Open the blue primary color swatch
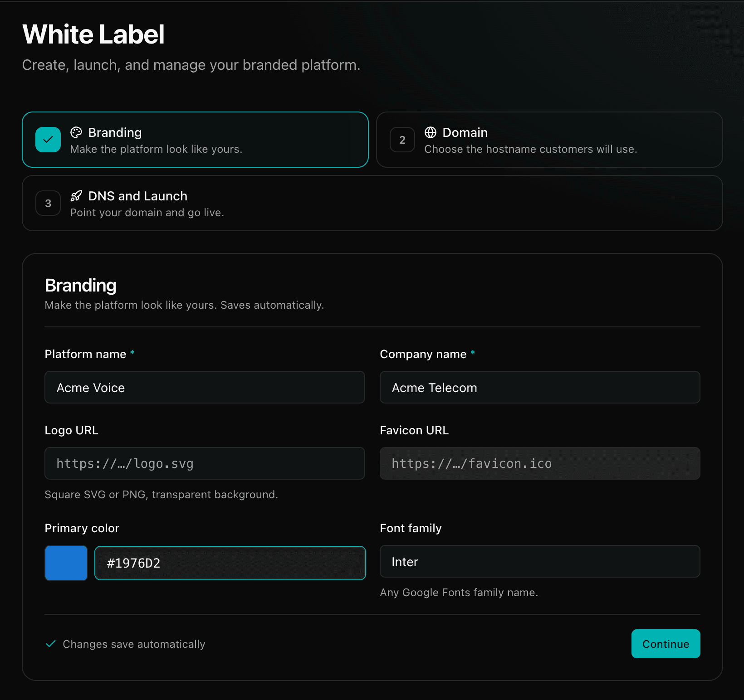 tap(66, 563)
